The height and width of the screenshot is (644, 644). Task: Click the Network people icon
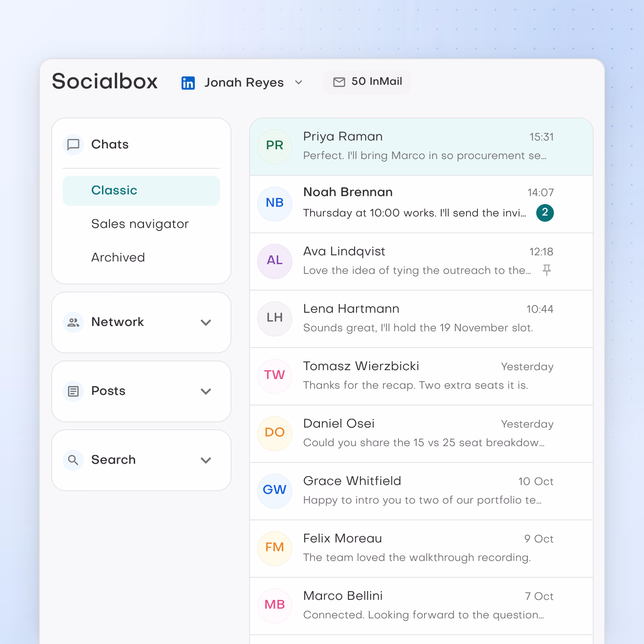coord(73,322)
